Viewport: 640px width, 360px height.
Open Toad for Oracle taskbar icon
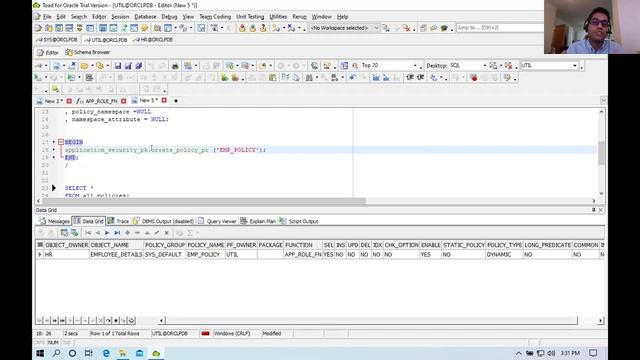156,353
